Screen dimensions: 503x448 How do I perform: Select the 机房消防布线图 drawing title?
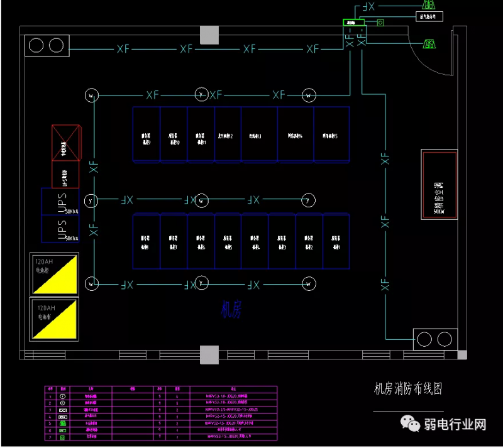pos(408,389)
